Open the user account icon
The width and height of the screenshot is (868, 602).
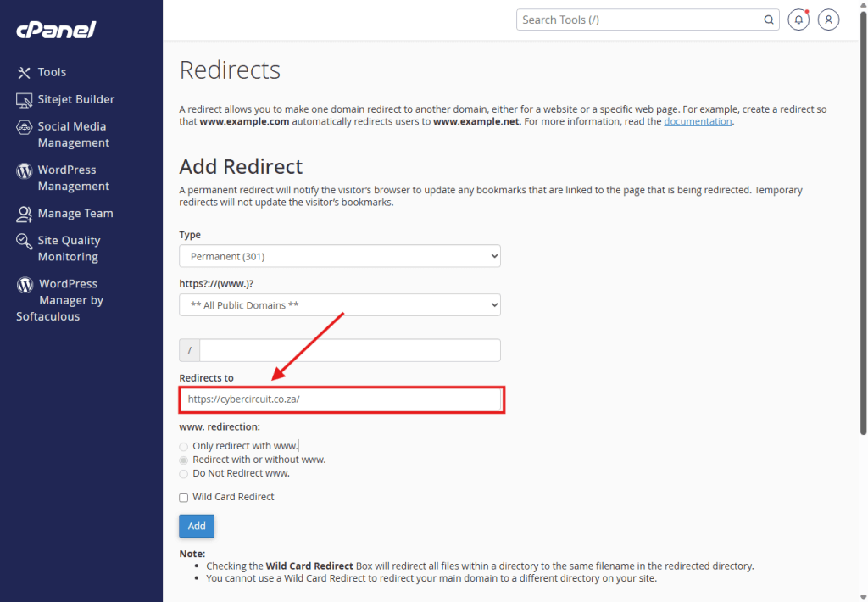(829, 20)
